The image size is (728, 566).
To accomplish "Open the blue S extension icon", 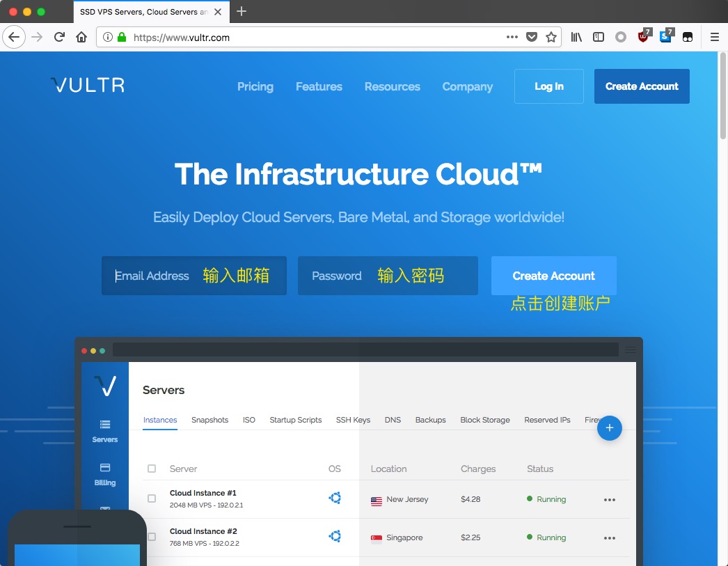I will (666, 36).
